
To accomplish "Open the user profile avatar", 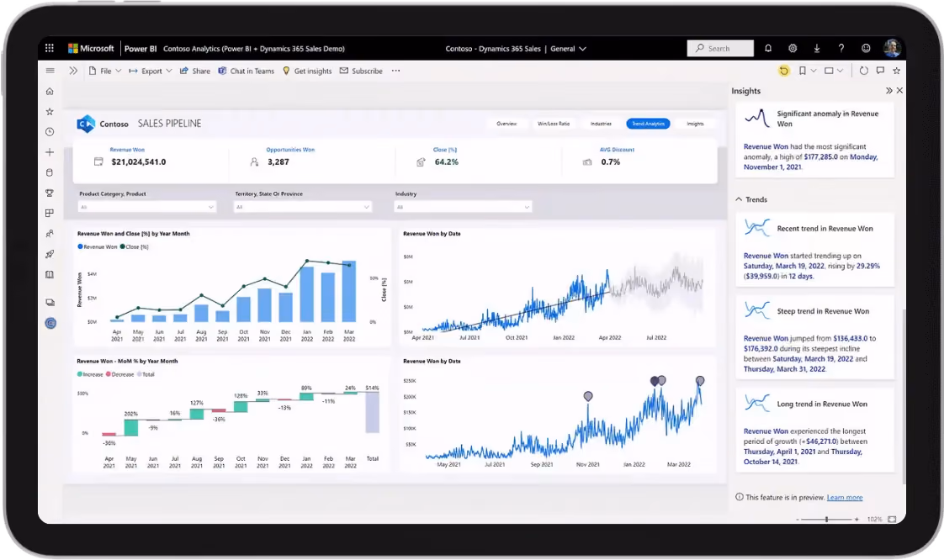I will [892, 48].
